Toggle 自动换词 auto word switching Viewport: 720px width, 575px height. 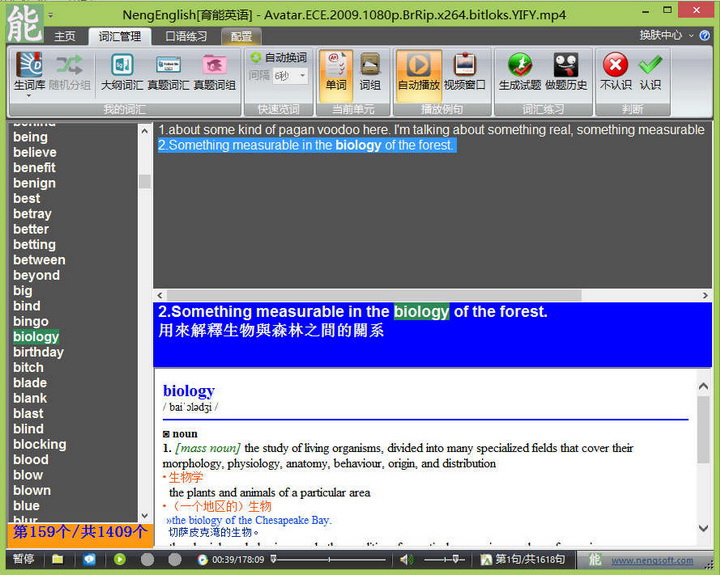click(x=278, y=57)
